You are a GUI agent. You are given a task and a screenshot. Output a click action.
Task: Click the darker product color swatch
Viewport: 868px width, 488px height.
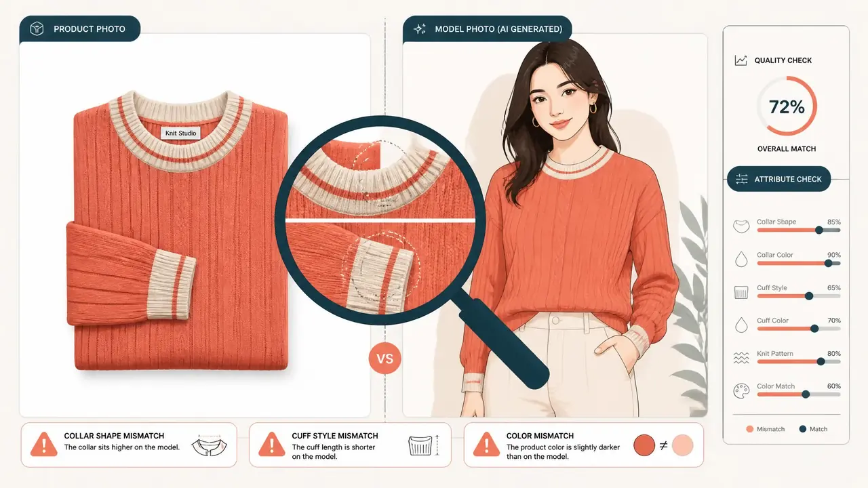[644, 445]
